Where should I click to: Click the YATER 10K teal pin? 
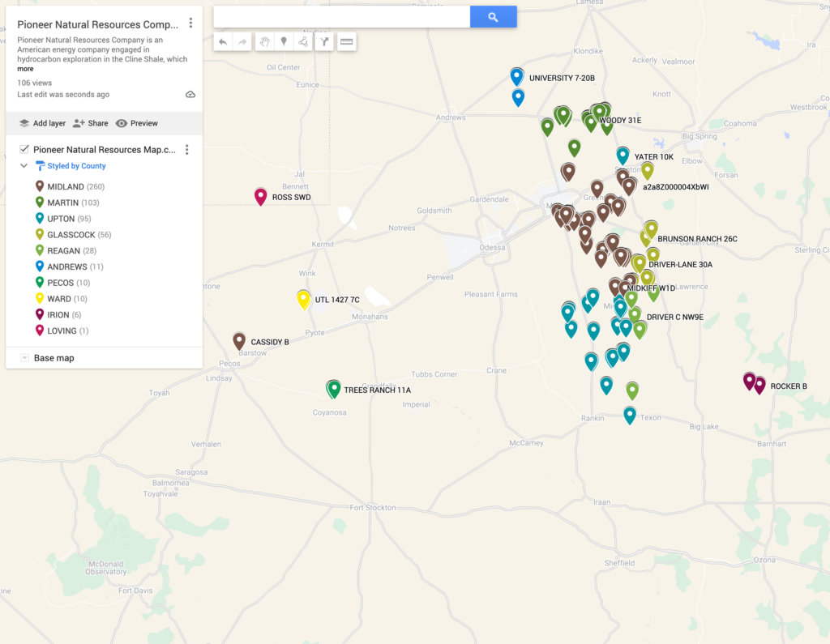point(623,156)
